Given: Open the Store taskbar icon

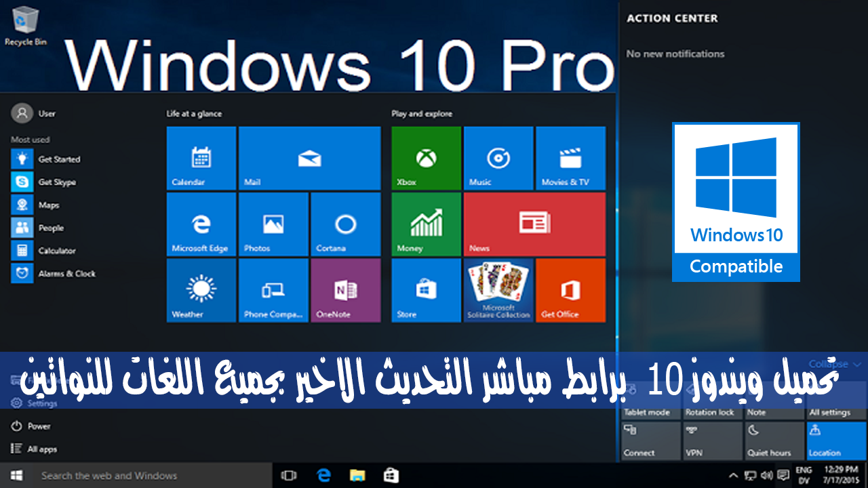Looking at the screenshot, I should point(391,475).
